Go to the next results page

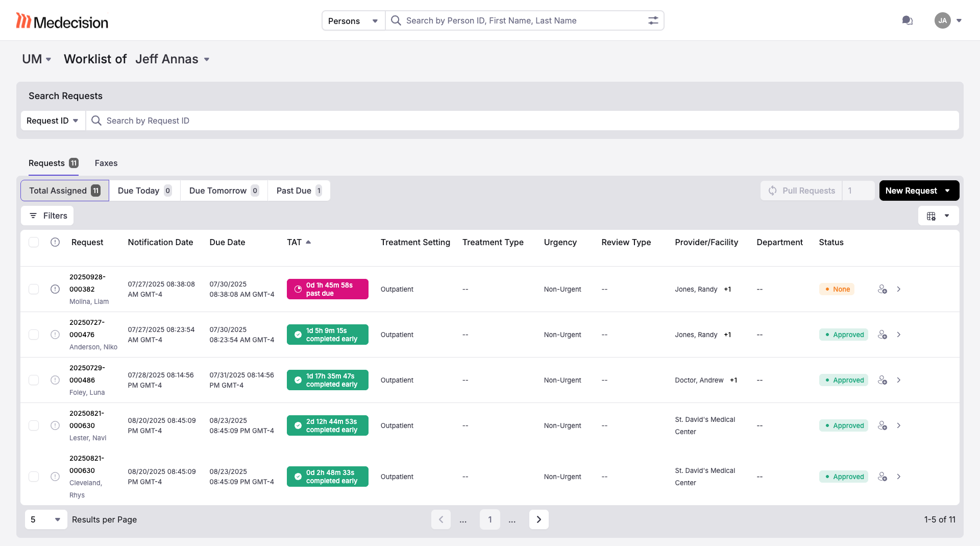(x=538, y=519)
